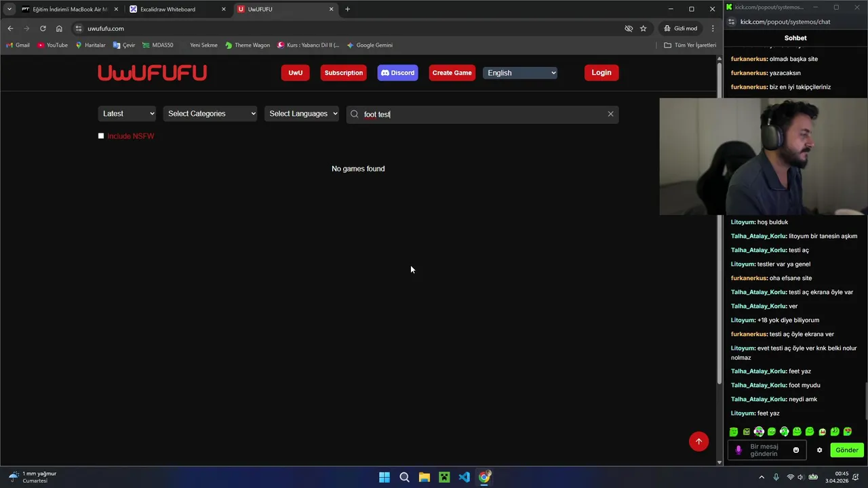The width and height of the screenshot is (868, 488).
Task: Click the Sohbet chat header
Action: point(795,38)
